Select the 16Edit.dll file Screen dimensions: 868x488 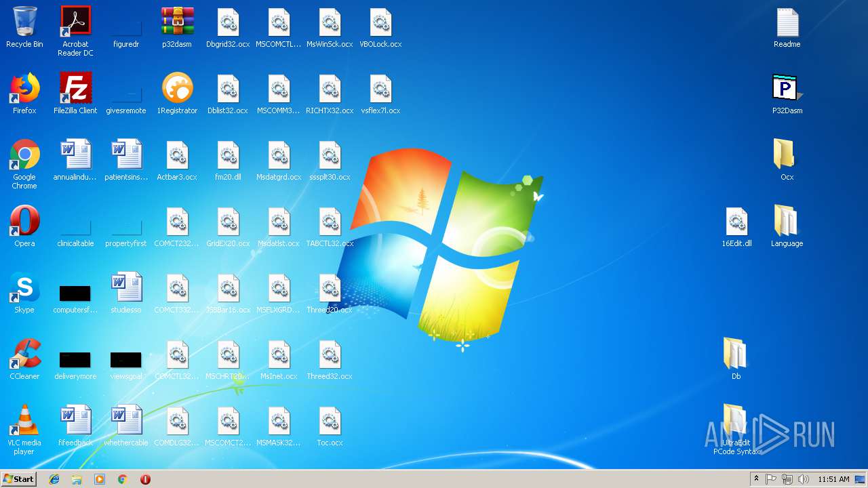click(736, 222)
